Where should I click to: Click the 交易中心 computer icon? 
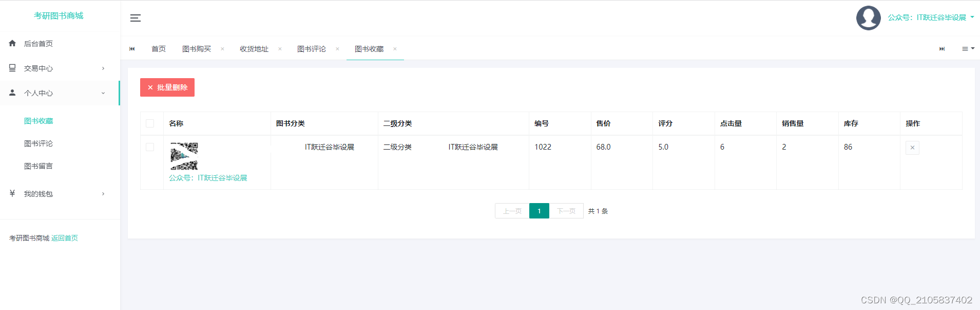pos(12,68)
